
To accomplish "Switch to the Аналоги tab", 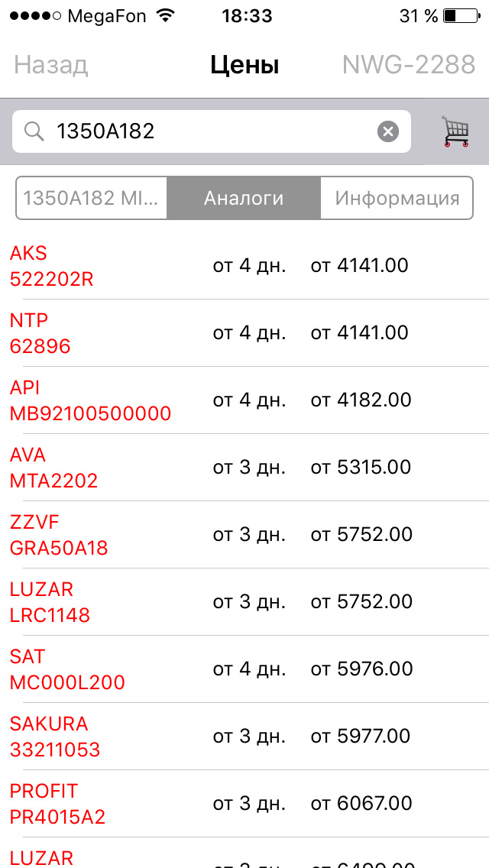I will pyautogui.click(x=244, y=199).
